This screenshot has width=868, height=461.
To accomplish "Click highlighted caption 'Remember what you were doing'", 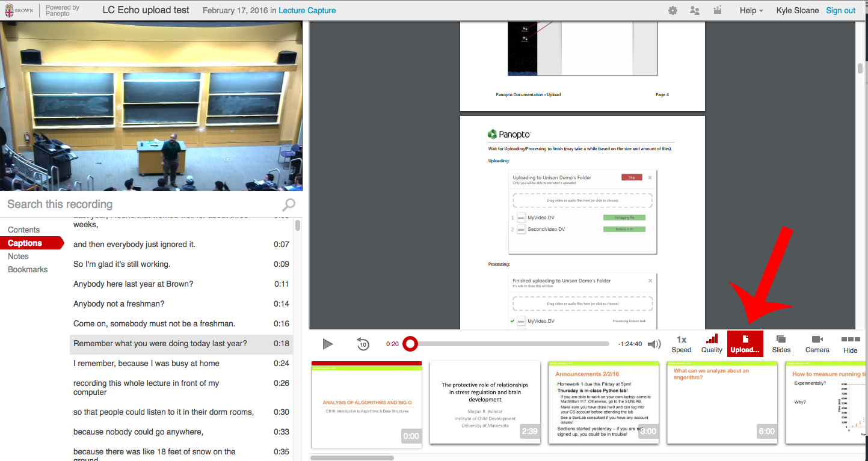I will (x=181, y=344).
